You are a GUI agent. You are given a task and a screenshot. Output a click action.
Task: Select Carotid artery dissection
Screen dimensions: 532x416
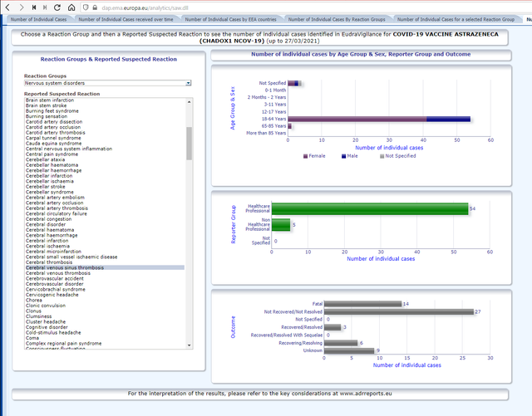coord(54,122)
